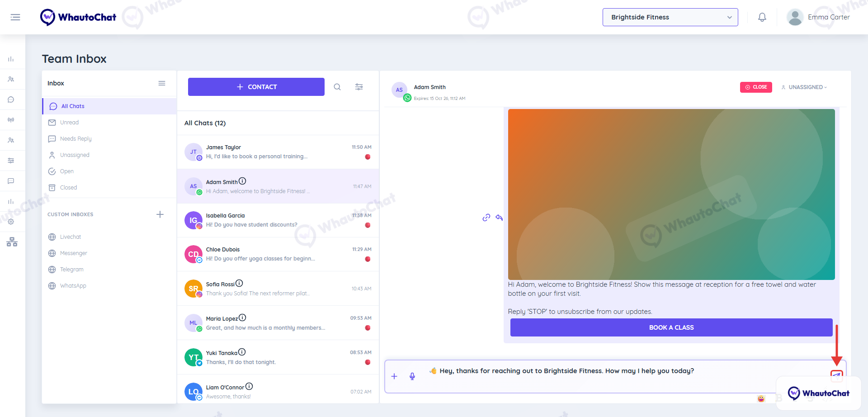Click the info icon beside Sofia Rossi

240,283
